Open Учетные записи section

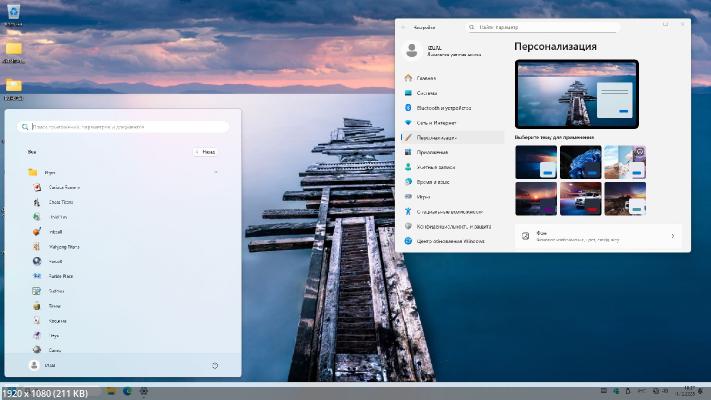pyautogui.click(x=435, y=167)
